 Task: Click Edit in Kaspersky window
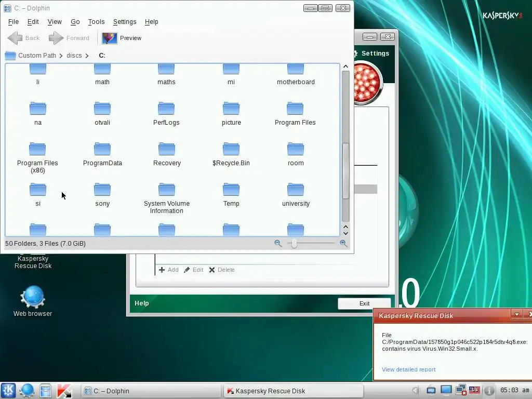coord(193,270)
